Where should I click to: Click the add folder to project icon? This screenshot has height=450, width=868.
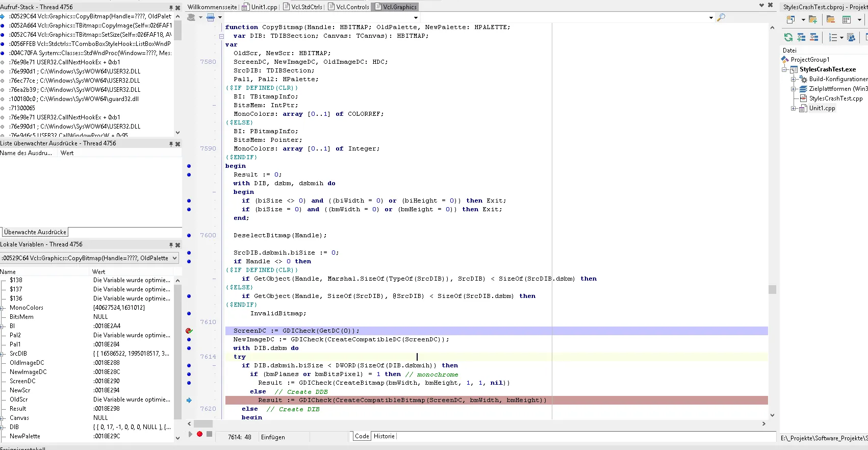coord(813,20)
